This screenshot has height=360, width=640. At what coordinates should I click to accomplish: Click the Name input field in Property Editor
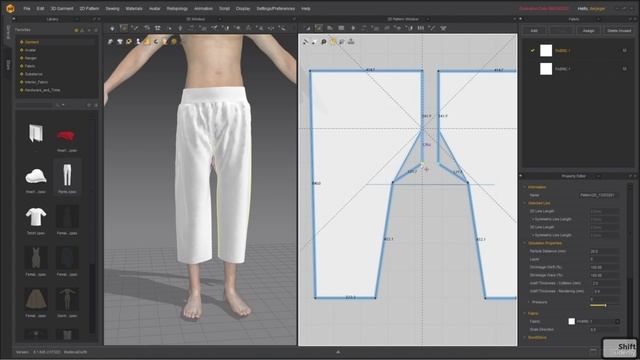(597, 195)
